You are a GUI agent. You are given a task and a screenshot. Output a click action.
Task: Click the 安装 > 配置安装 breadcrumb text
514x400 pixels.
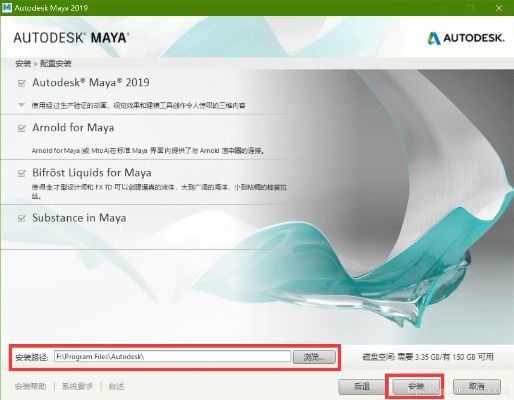point(43,63)
